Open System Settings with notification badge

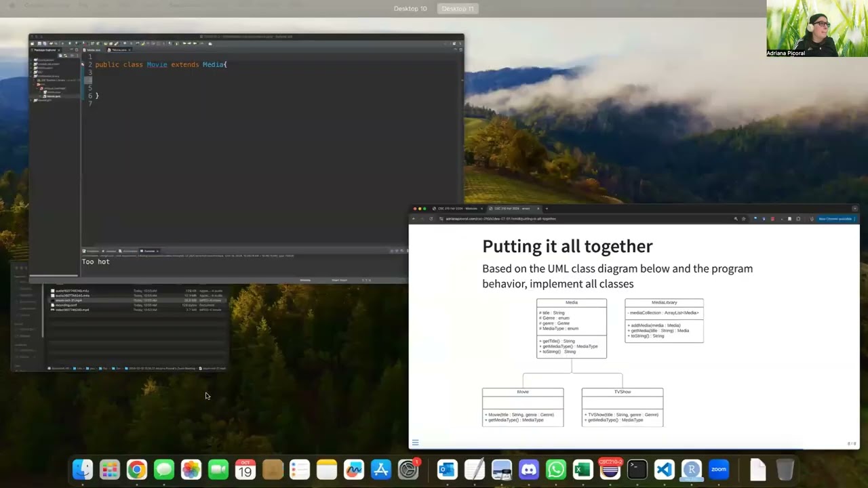[x=408, y=469]
